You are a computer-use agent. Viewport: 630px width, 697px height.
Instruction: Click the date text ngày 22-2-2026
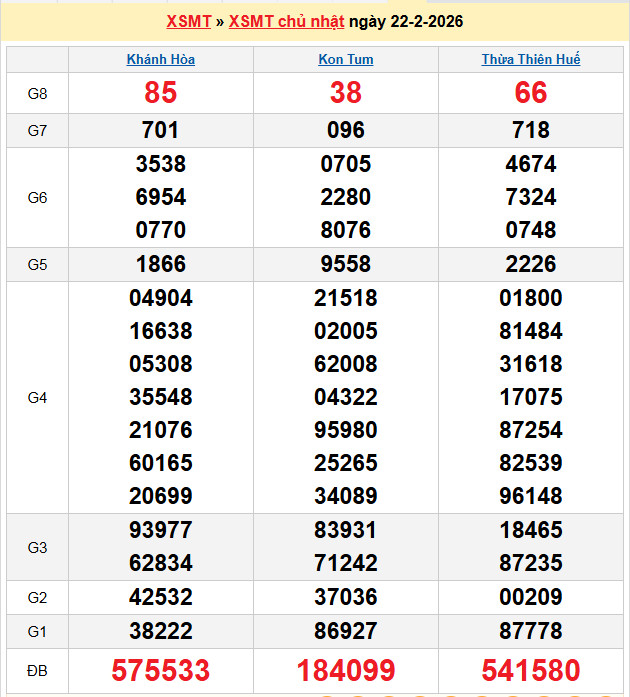pyautogui.click(x=406, y=21)
